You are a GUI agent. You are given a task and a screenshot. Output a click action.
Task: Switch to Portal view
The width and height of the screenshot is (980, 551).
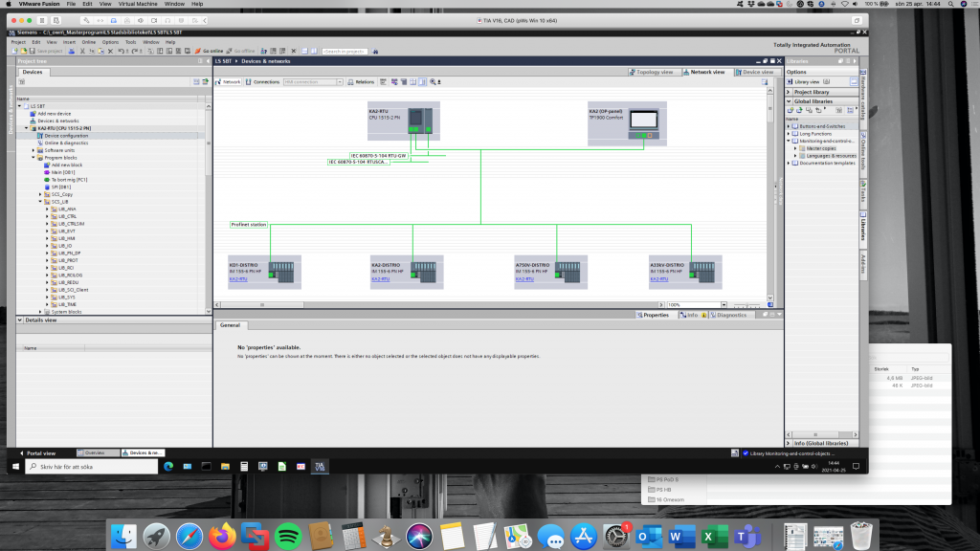[x=37, y=452]
